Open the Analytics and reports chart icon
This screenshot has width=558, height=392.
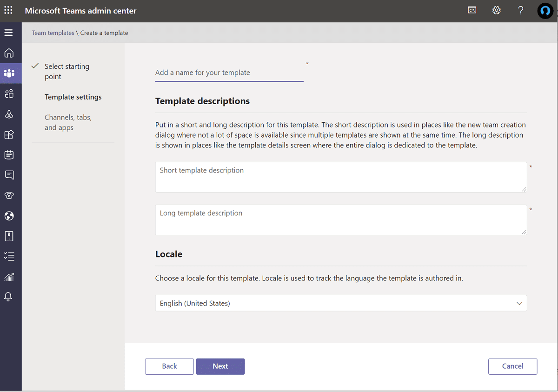[x=9, y=277]
